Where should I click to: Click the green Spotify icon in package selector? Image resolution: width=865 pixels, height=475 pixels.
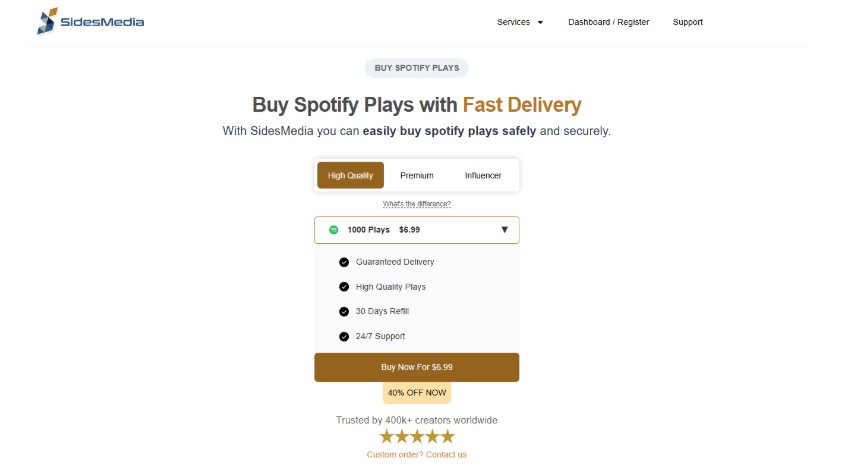pyautogui.click(x=334, y=230)
